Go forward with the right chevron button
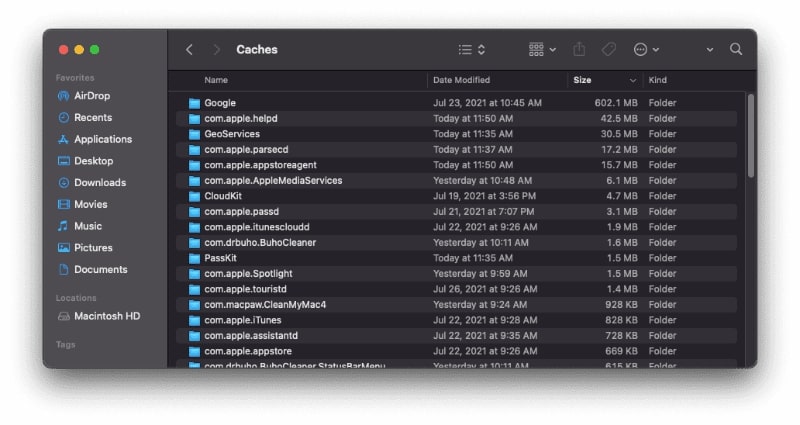 coord(216,49)
